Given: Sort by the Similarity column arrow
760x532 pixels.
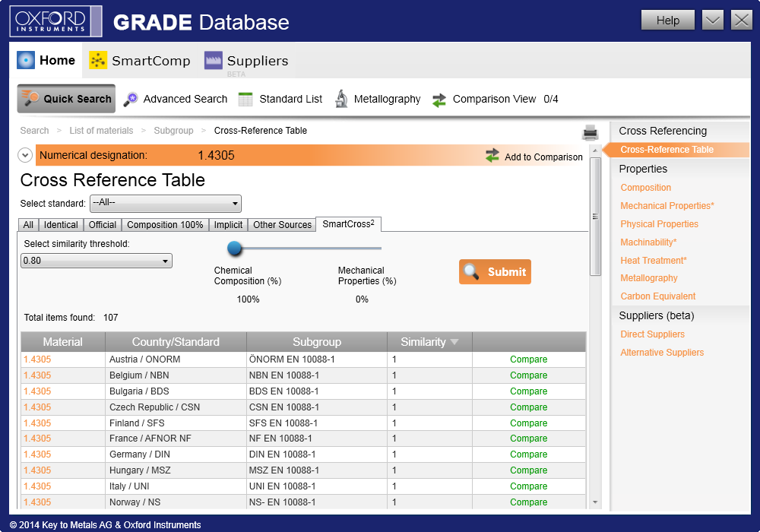Looking at the screenshot, I should pyautogui.click(x=454, y=342).
